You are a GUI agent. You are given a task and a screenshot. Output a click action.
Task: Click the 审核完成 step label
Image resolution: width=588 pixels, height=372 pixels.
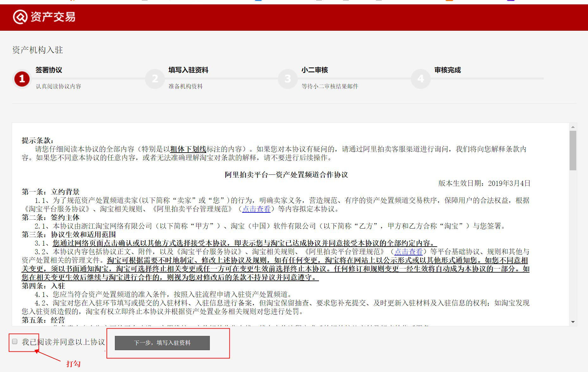(447, 70)
